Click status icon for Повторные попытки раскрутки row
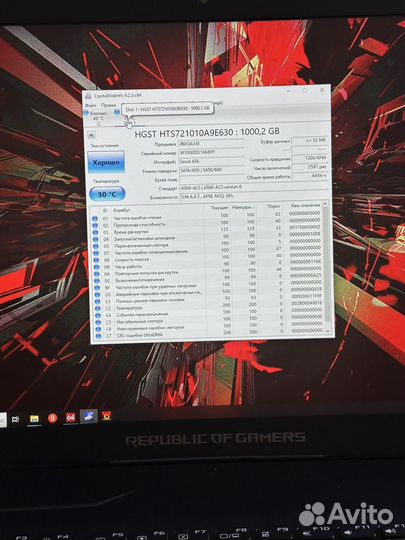The image size is (405, 540). 96,274
